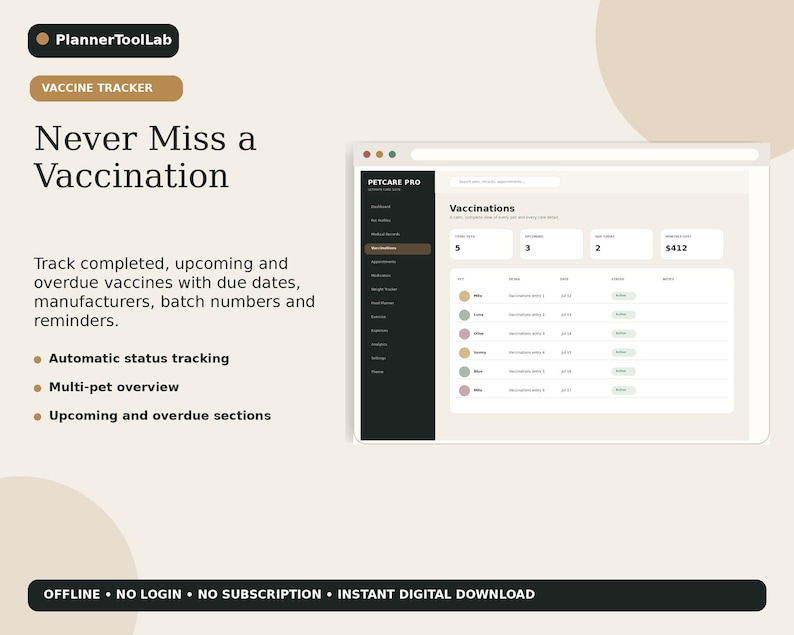Click Olive's pink avatar circle
The width and height of the screenshot is (794, 635).
click(464, 334)
